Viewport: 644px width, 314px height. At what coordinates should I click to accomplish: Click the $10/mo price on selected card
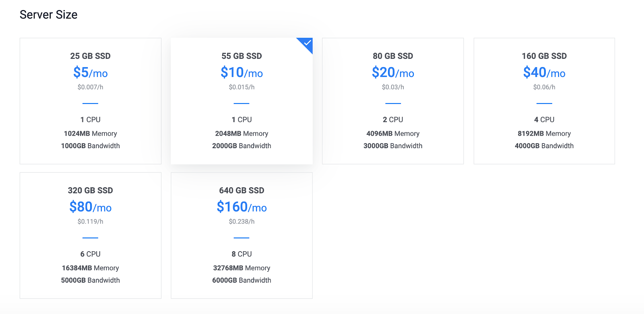[x=242, y=73]
